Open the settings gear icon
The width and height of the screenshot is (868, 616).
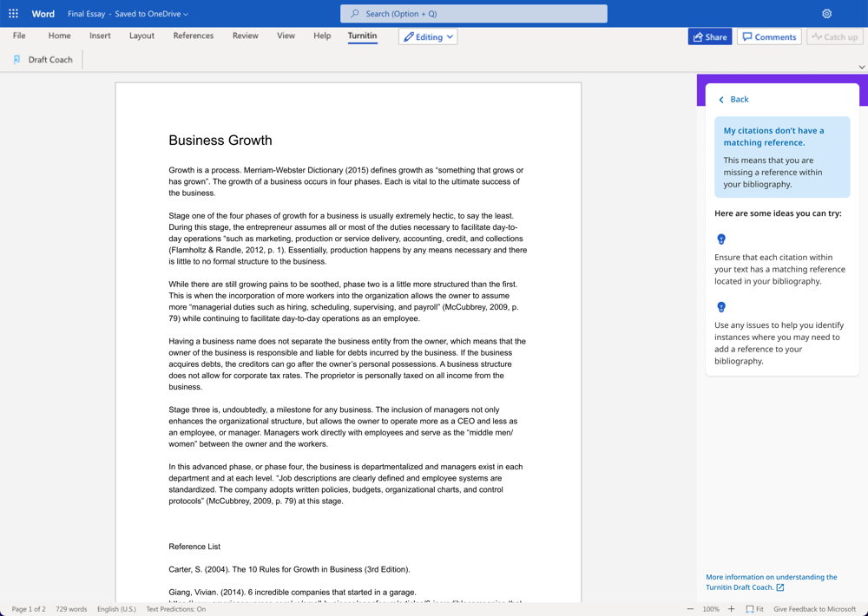[826, 14]
